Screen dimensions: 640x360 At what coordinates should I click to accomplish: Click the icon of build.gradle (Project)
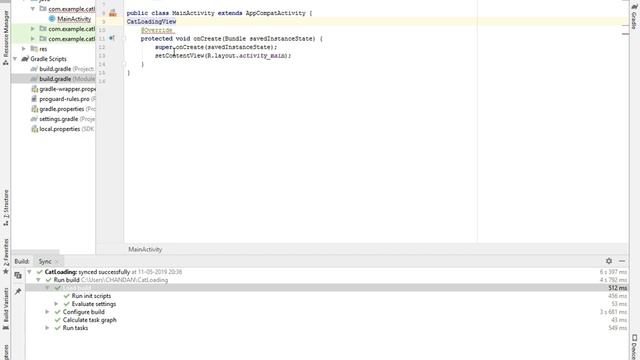[x=34, y=69]
